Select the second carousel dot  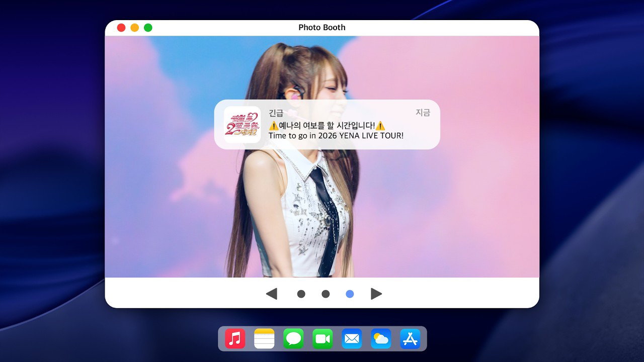(326, 294)
